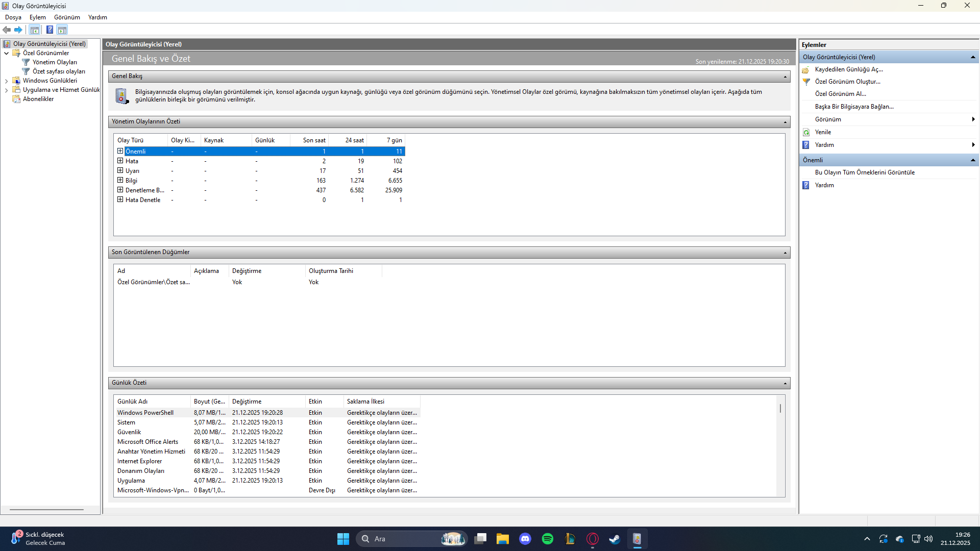
Task: Open Kaydedilen Günlüğü Aç action
Action: 848,69
